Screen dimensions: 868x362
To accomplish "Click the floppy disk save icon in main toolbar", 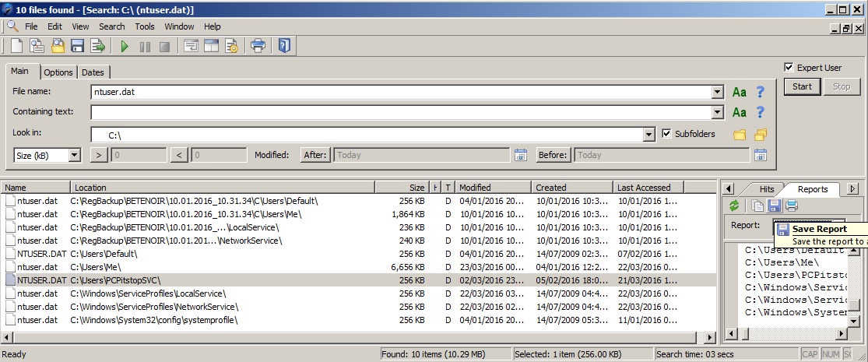I will pos(77,46).
